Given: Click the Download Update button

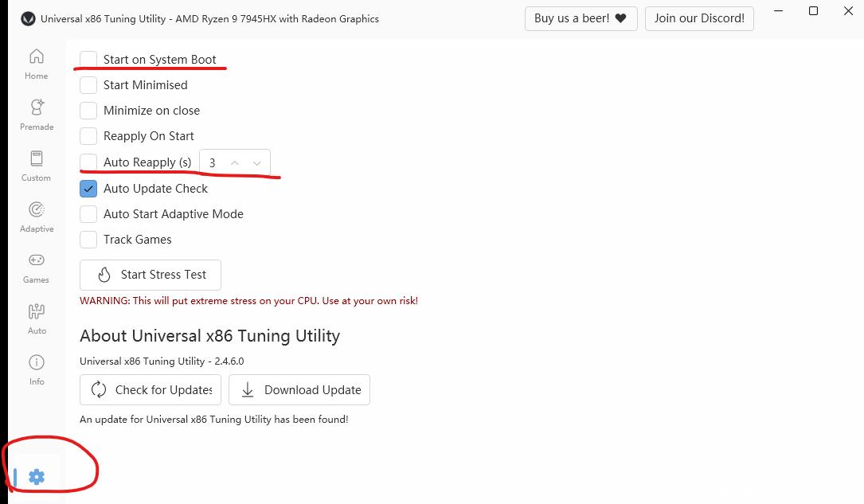Looking at the screenshot, I should (x=299, y=390).
